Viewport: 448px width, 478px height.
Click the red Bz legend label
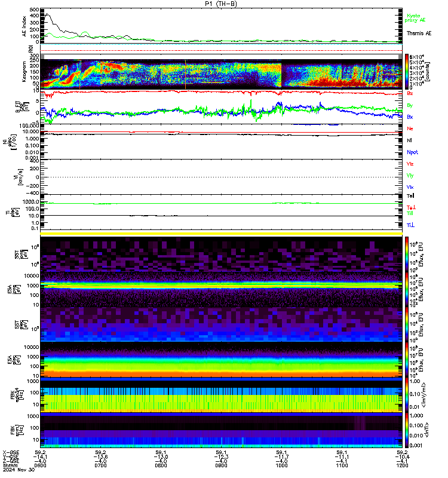[410, 94]
